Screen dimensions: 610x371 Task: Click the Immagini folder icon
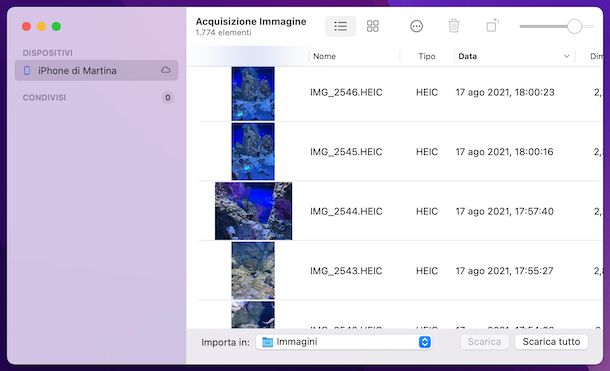[268, 342]
